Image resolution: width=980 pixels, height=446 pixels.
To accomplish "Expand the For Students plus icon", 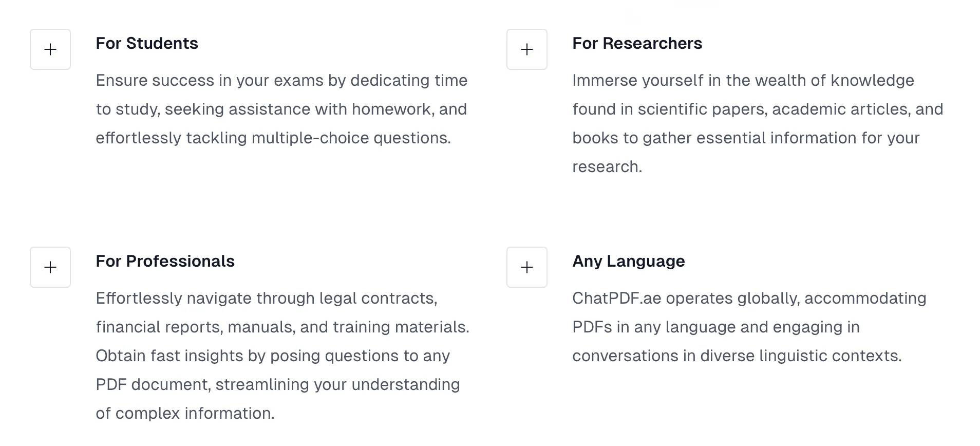I will coord(50,49).
